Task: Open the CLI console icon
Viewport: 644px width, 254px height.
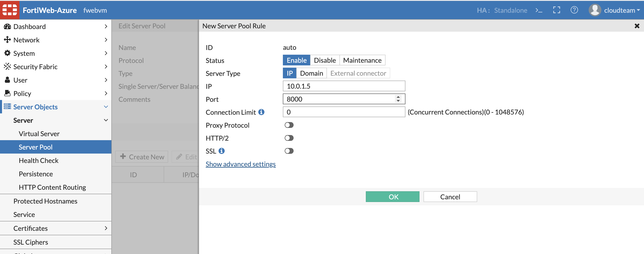Action: click(539, 10)
